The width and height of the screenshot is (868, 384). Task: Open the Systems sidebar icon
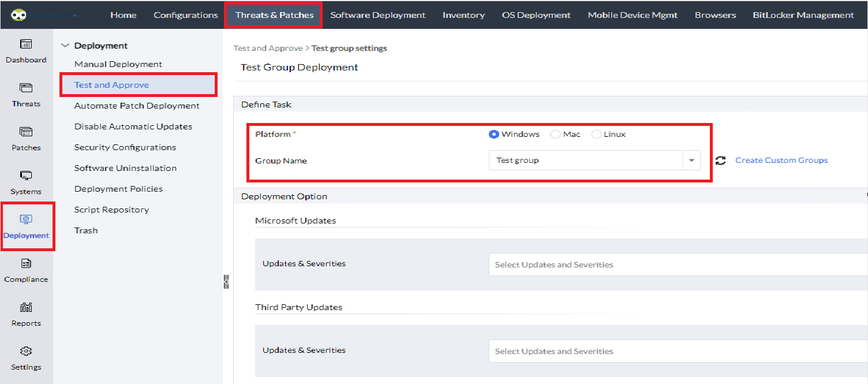click(x=26, y=176)
